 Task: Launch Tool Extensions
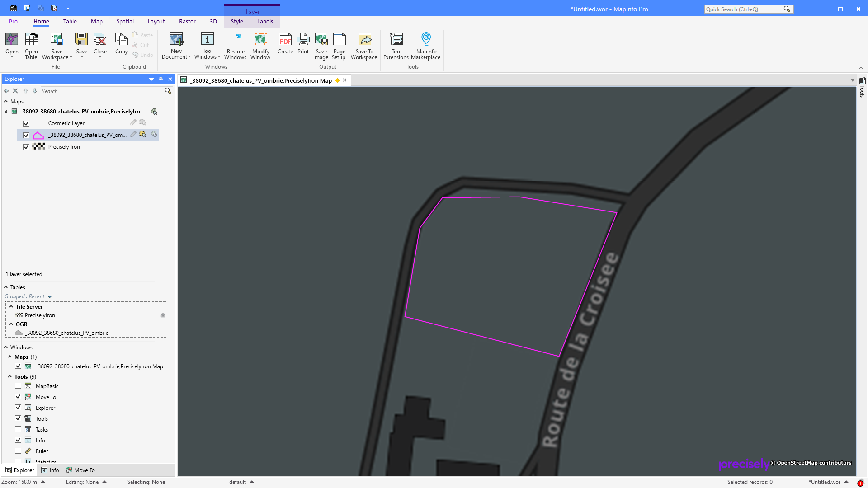coord(396,45)
